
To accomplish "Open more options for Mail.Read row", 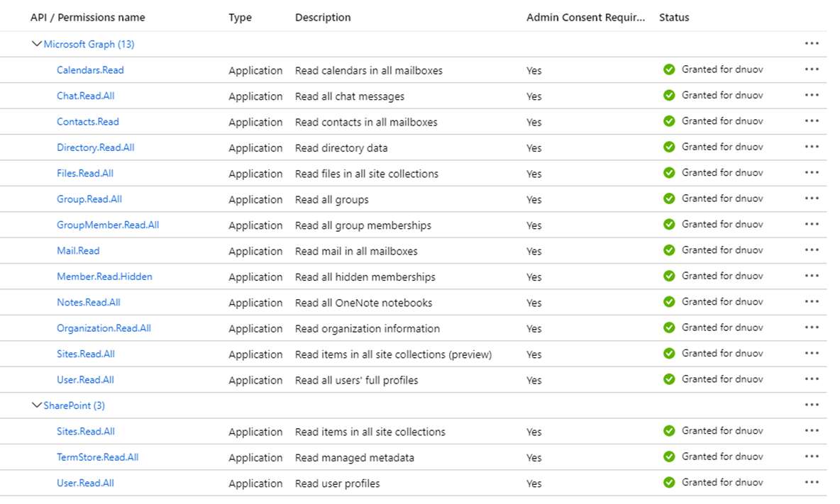I will (x=812, y=250).
